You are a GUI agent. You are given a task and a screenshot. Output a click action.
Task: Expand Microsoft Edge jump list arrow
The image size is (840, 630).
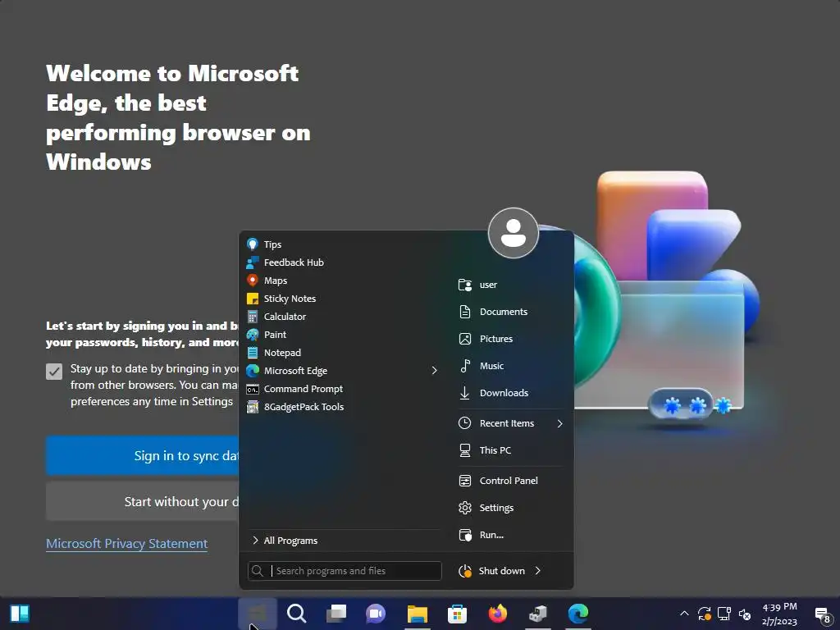(x=435, y=371)
